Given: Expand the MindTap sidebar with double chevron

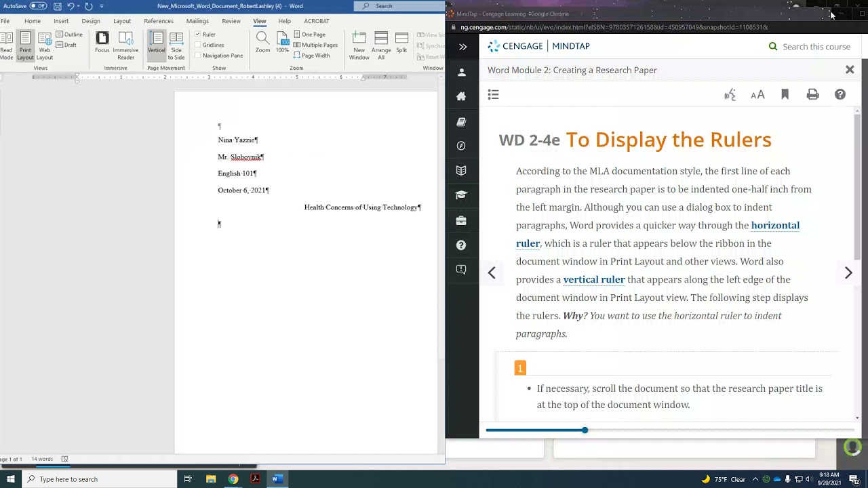Looking at the screenshot, I should coord(462,47).
